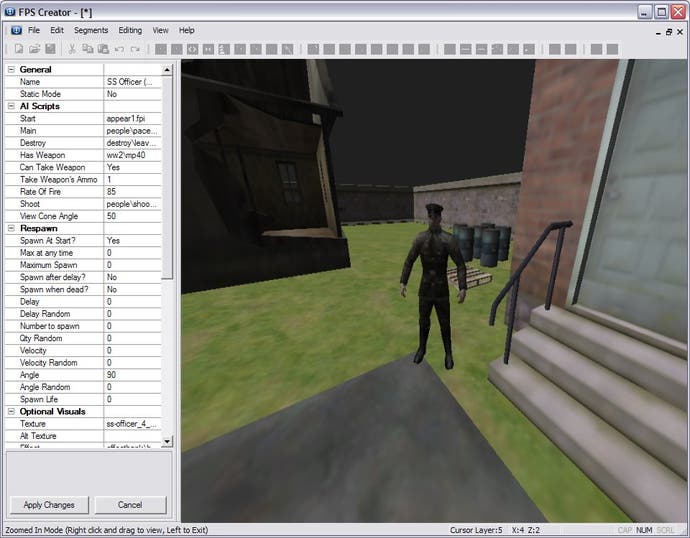Screen dimensions: 690x538
Task: Select Spawn after delay? value 'No'
Action: point(133,277)
